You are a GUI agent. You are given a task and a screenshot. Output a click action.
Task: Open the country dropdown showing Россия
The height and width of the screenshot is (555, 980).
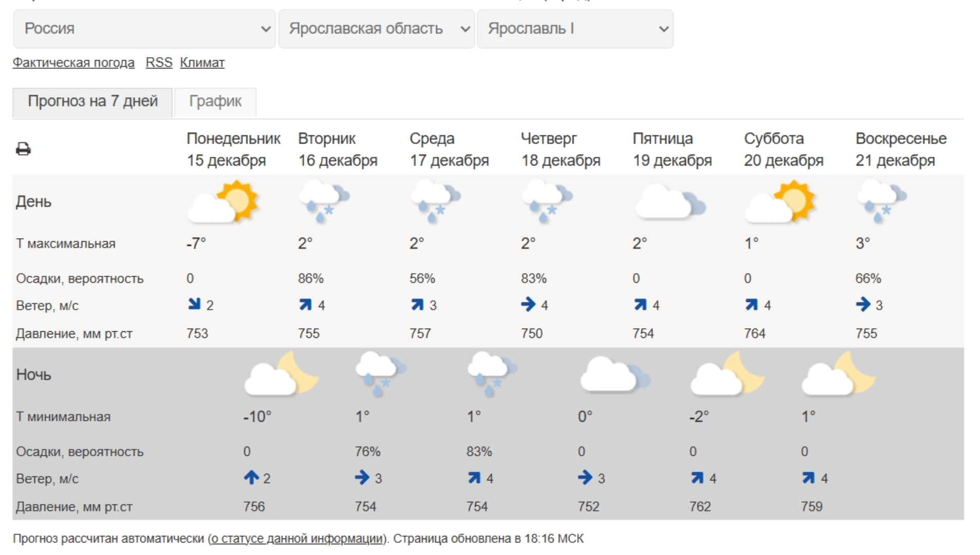pyautogui.click(x=144, y=29)
